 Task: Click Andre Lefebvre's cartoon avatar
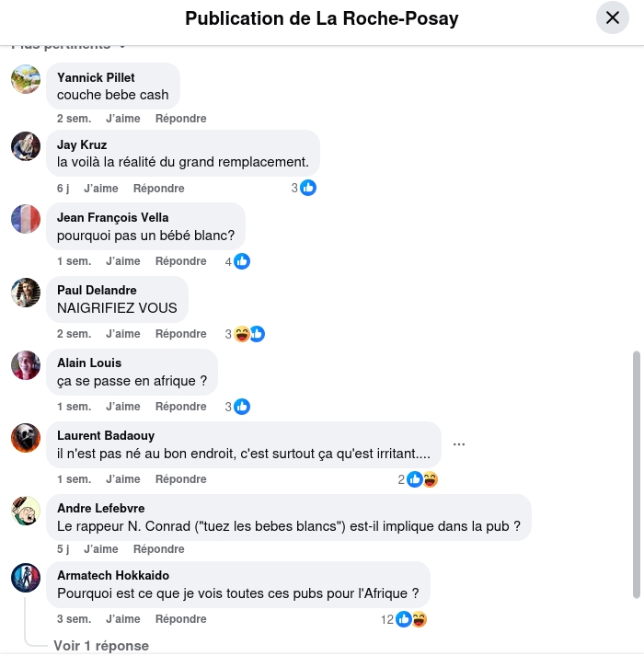(26, 511)
